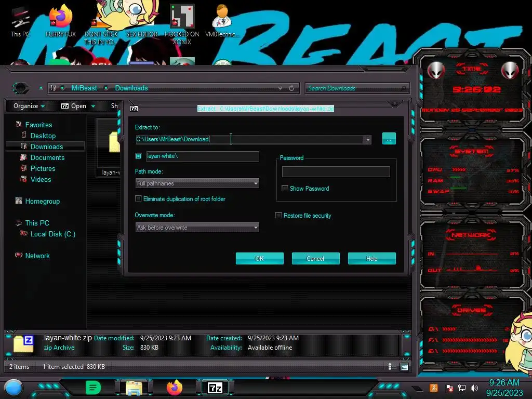Click the Start orb on the taskbar
This screenshot has height=399, width=532.
click(x=14, y=388)
